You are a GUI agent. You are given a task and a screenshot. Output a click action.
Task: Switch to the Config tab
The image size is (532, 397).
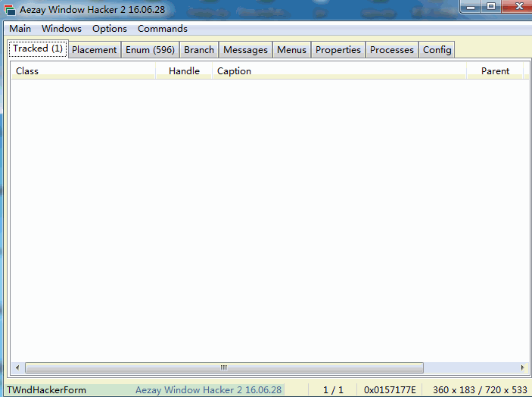(437, 50)
